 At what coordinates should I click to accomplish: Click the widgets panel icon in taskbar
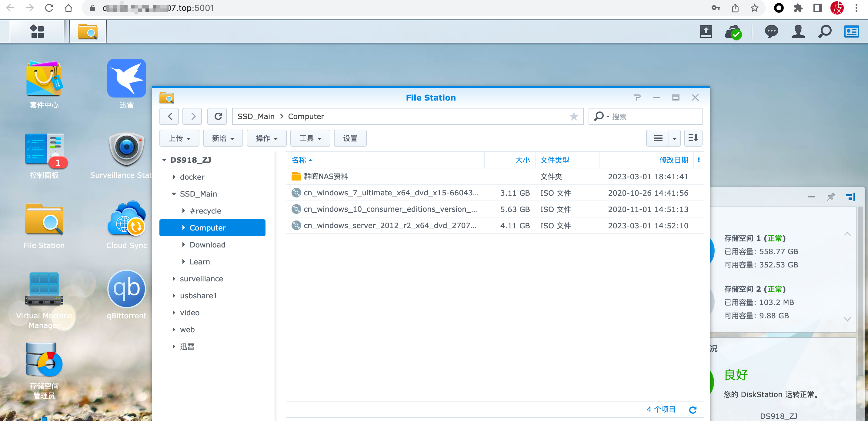pyautogui.click(x=851, y=32)
